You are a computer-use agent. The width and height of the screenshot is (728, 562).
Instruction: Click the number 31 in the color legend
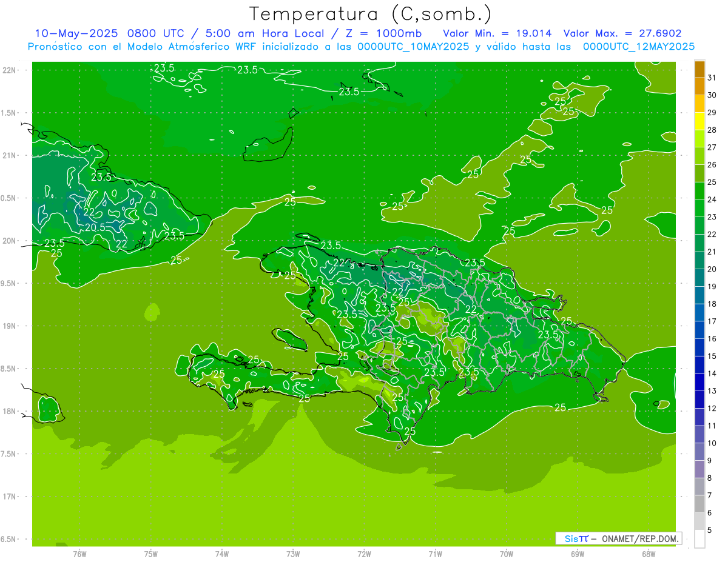(x=712, y=78)
